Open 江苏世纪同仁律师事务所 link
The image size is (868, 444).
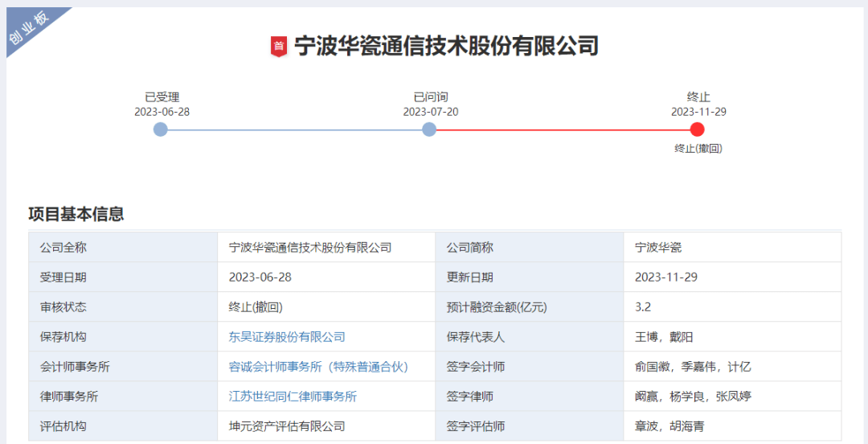tap(293, 397)
